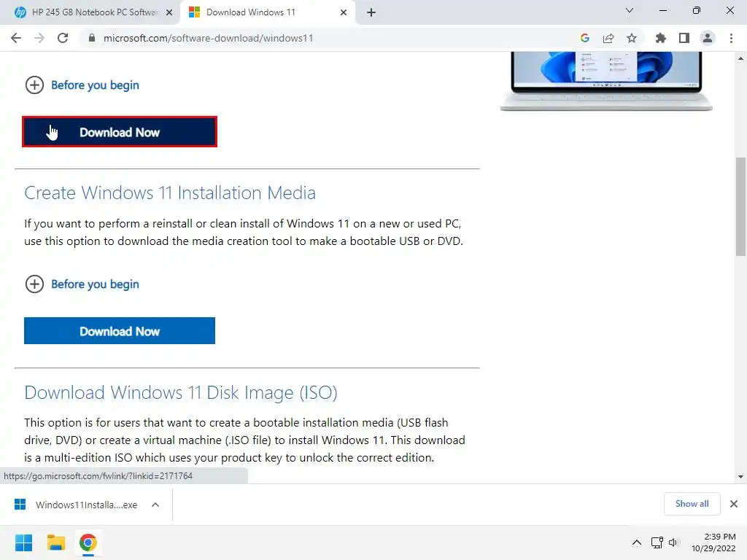This screenshot has width=747, height=560.
Task: Open the clock and date 2:39 PM
Action: (713, 542)
